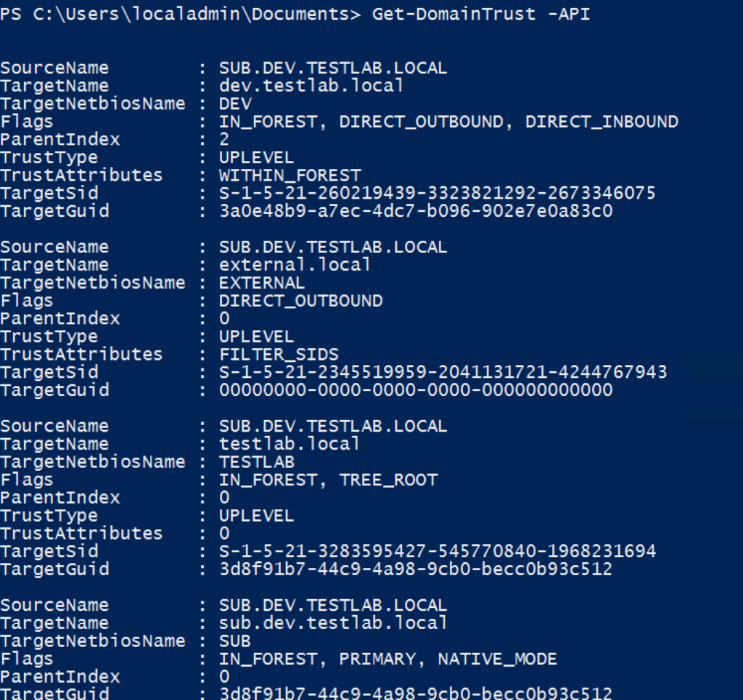Image resolution: width=743 pixels, height=700 pixels.
Task: Click the Get-DomainTrust -API command text
Action: [x=481, y=15]
